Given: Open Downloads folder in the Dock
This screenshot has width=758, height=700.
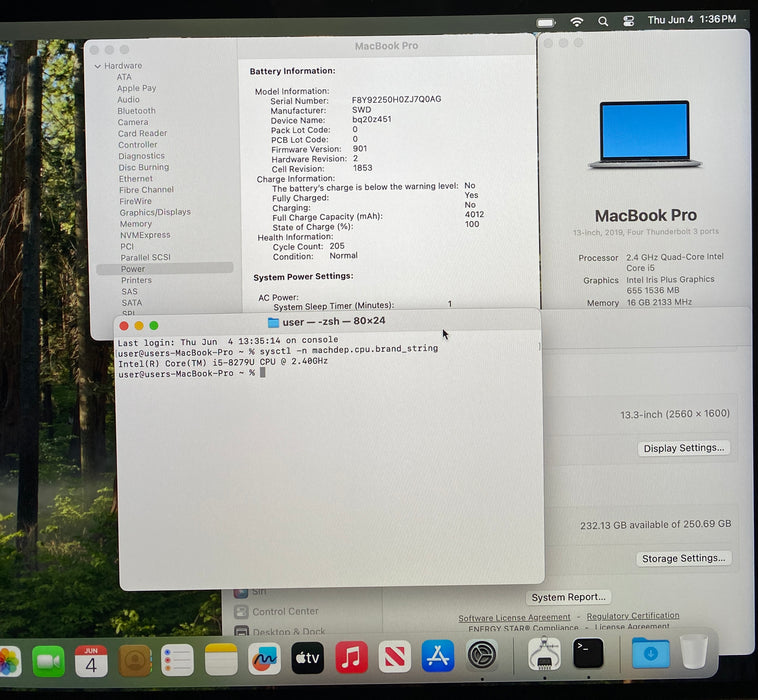Looking at the screenshot, I should 651,653.
